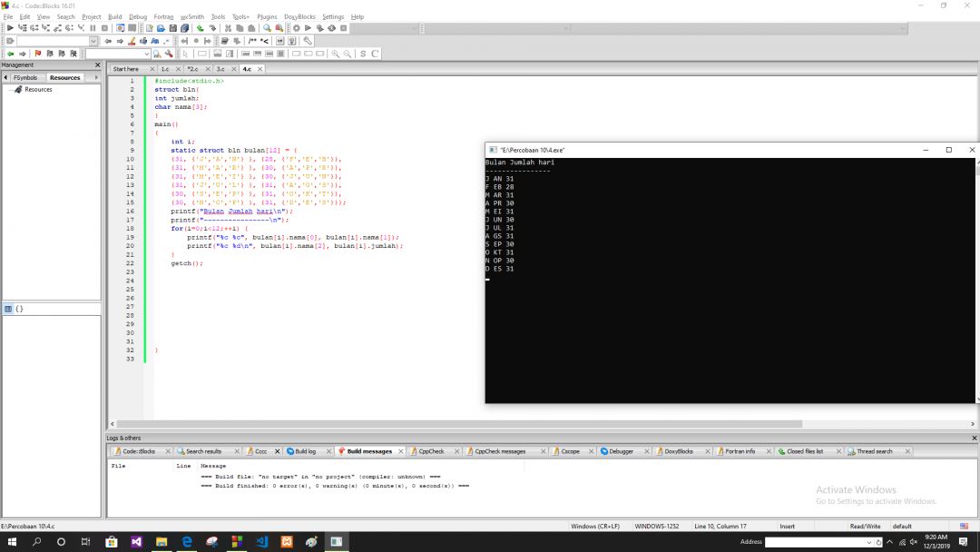Open the Build menu
This screenshot has height=552, width=980.
(115, 17)
